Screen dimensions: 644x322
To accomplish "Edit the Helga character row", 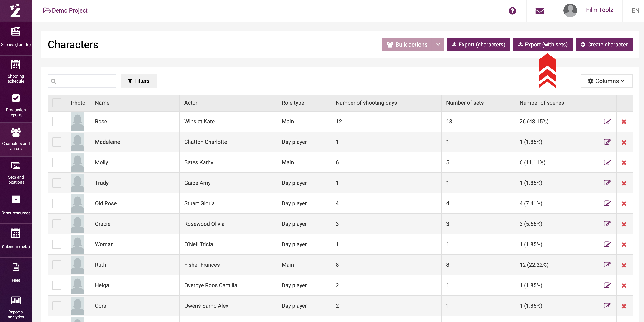I will (607, 286).
